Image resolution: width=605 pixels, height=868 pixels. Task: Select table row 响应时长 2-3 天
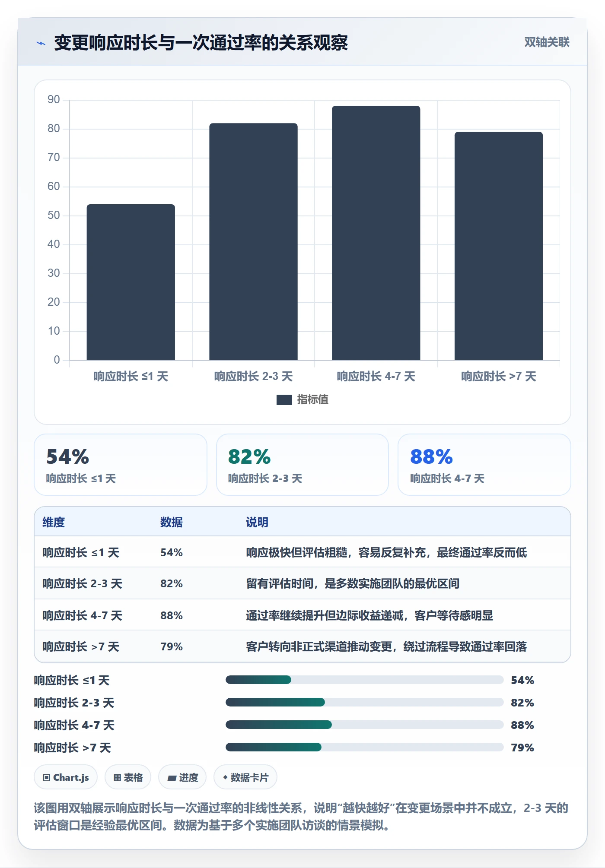point(302,583)
